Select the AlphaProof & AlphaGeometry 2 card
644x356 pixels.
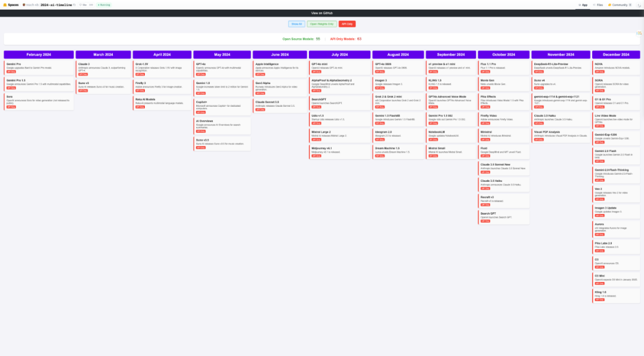pos(340,85)
